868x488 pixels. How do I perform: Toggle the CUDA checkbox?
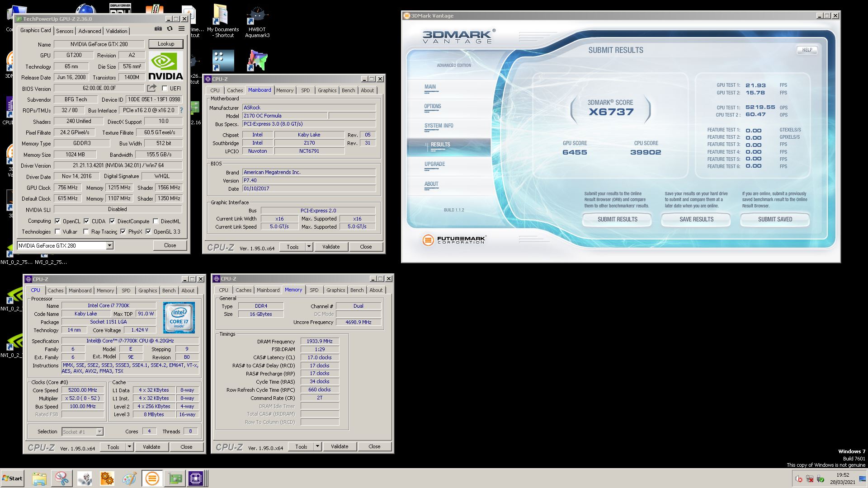tap(86, 221)
